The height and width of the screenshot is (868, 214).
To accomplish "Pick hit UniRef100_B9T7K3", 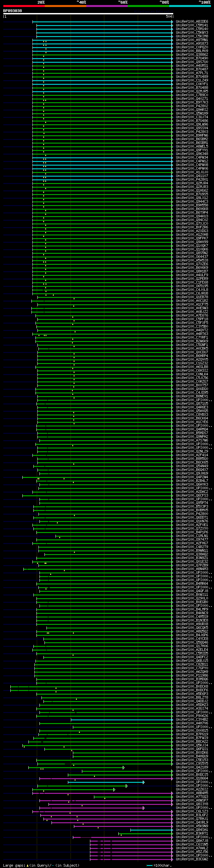I will pyautogui.click(x=192, y=103).
